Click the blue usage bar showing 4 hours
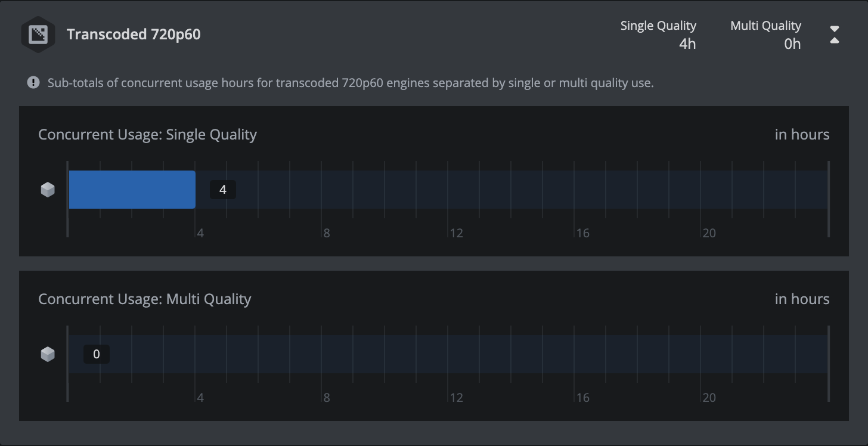Screen dimensions: 868x446 click(131, 189)
